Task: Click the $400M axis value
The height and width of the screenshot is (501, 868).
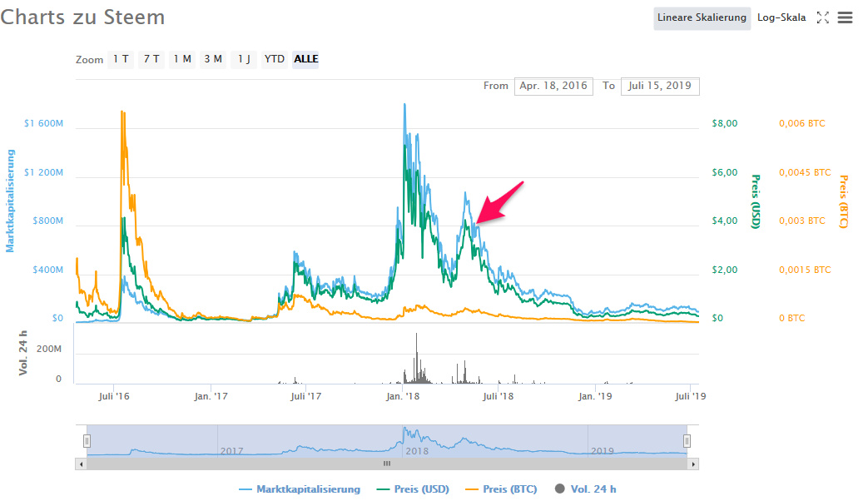Action: point(47,270)
